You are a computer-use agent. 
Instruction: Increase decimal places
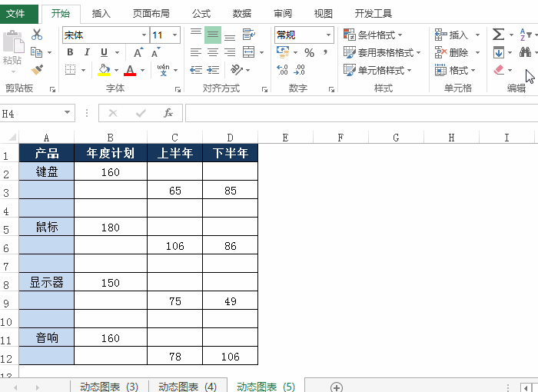[282, 70]
